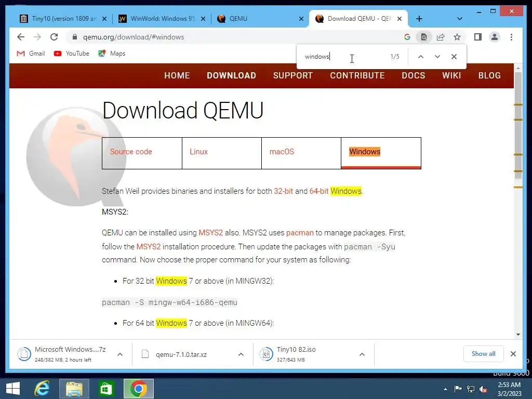Select the macOS download tab

click(x=301, y=153)
